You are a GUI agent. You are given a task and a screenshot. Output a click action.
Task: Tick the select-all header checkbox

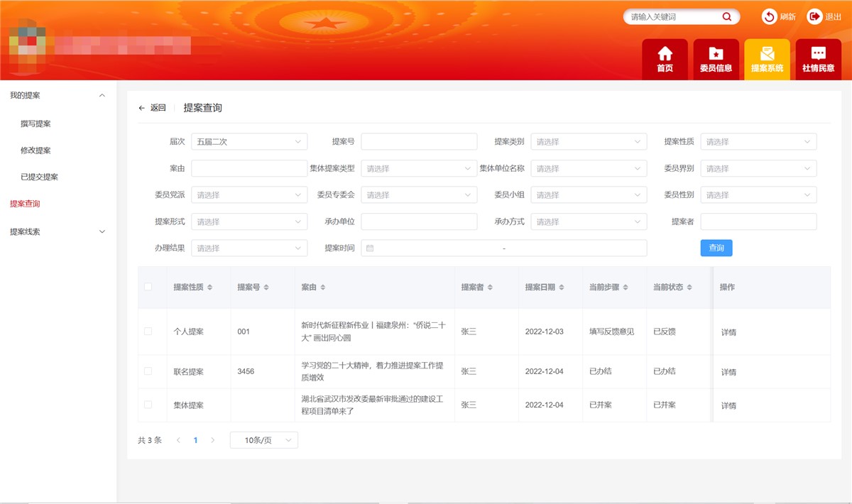pyautogui.click(x=148, y=287)
